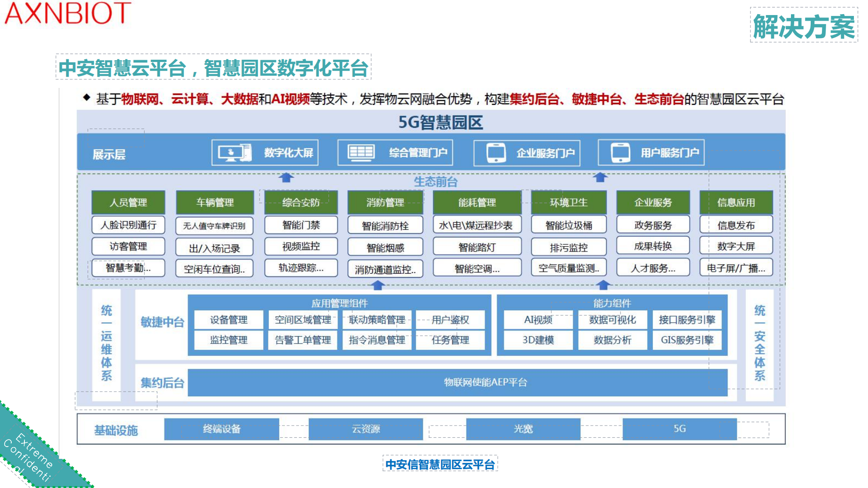Click the 告警工单管理 component box
Image resolution: width=868 pixels, height=488 pixels.
[303, 340]
